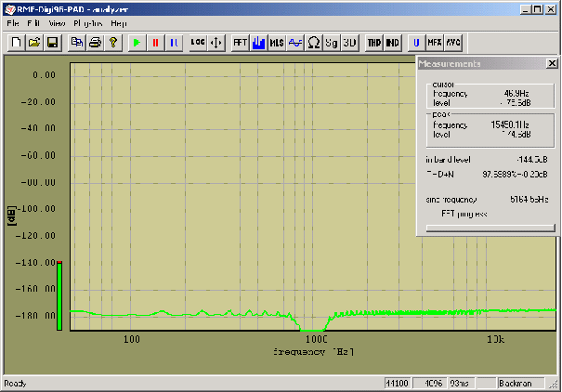
Task: Open the Plug-Ins menu
Action: tap(87, 21)
